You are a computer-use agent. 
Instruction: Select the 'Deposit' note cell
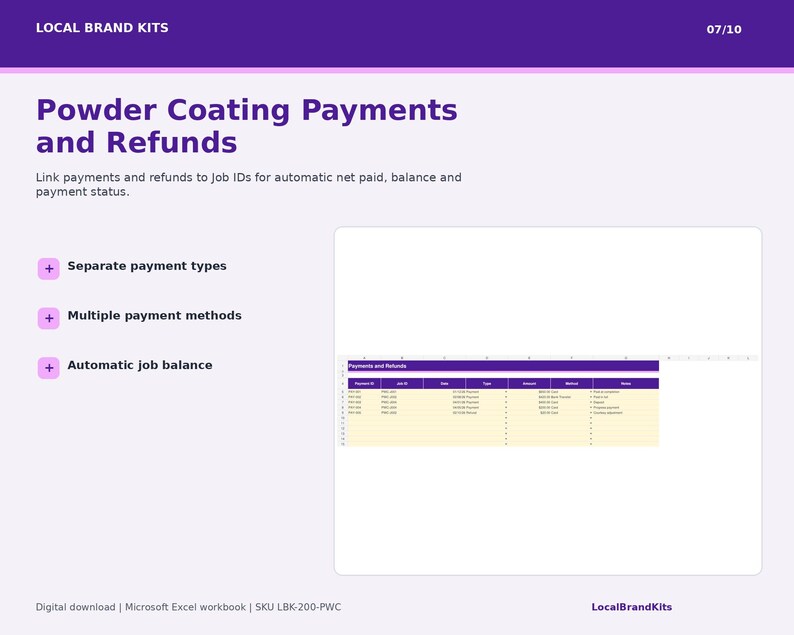626,402
